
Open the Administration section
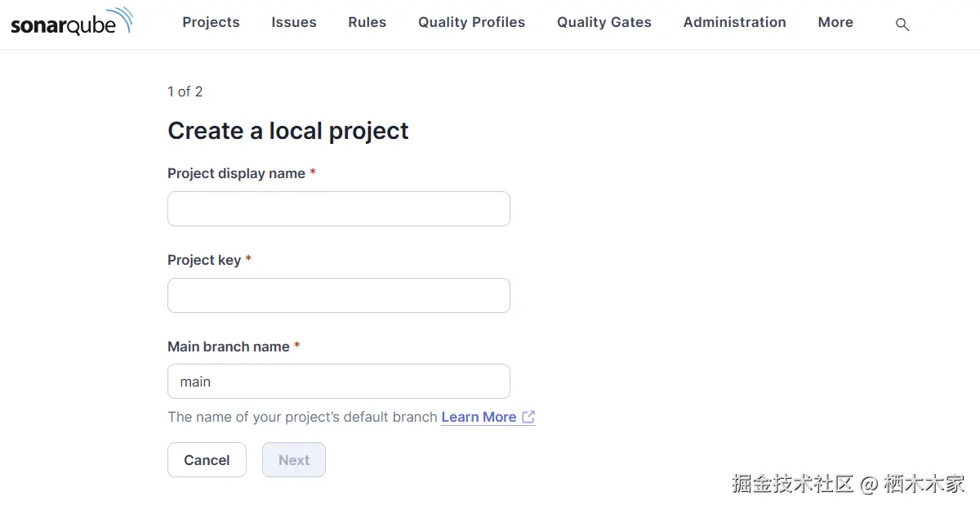click(x=735, y=22)
